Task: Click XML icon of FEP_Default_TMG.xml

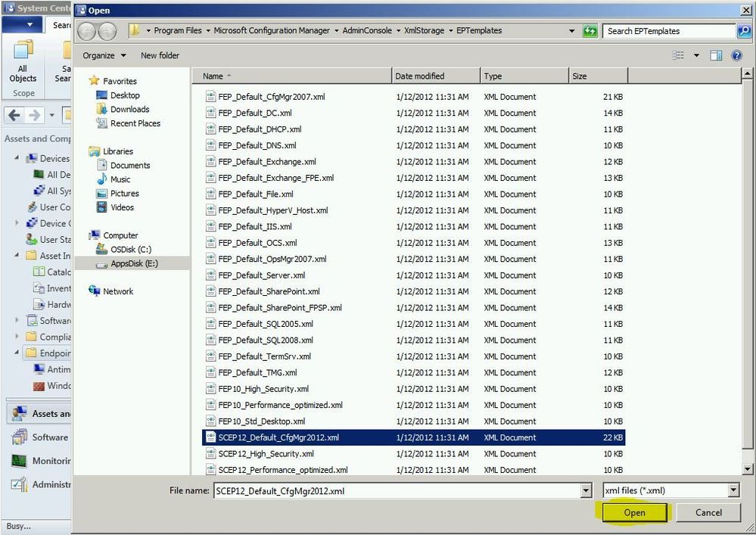Action: pos(210,372)
